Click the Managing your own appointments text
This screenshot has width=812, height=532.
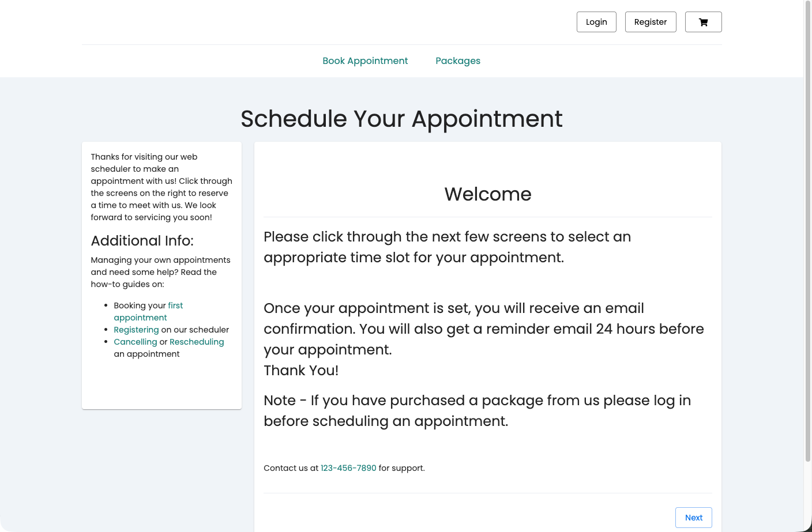160,272
